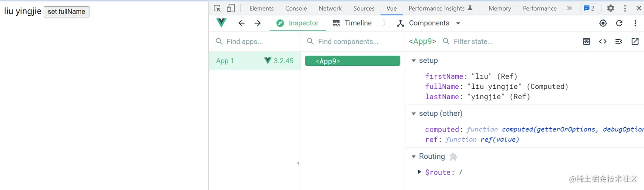Collapse the setup (other) section
The width and height of the screenshot is (644, 190).
point(414,114)
